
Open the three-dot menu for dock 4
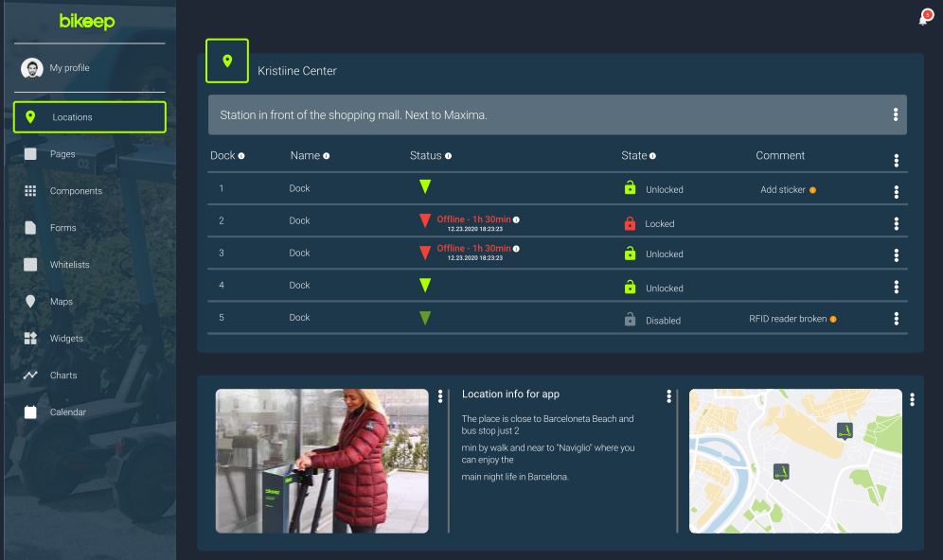point(896,288)
